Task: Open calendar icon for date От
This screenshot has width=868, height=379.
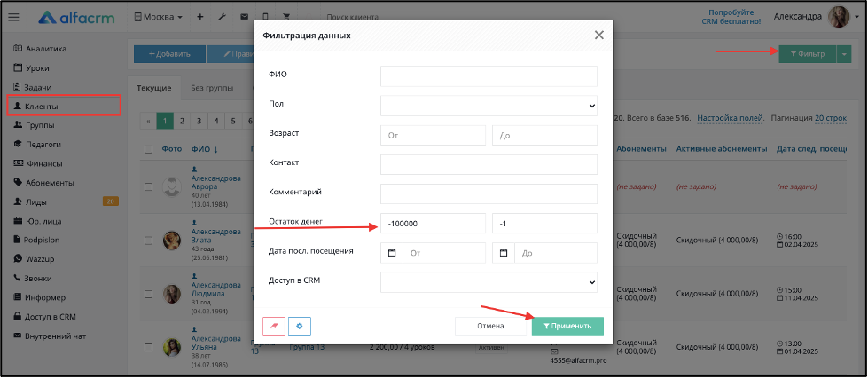Action: 392,253
